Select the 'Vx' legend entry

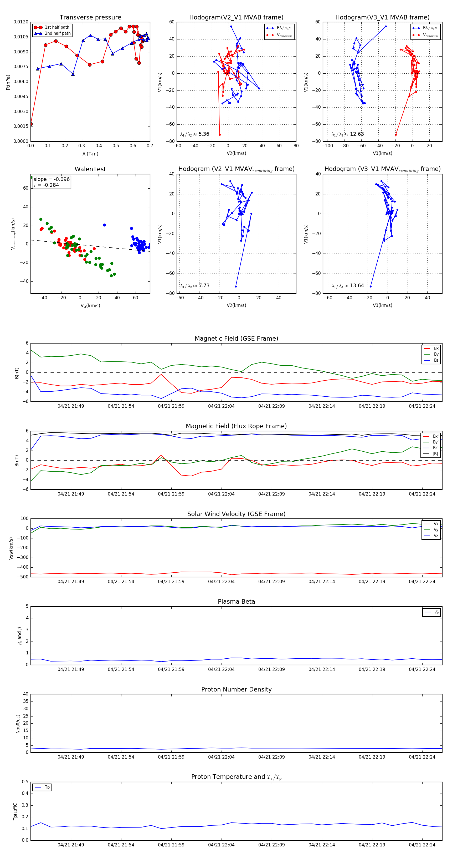tap(431, 524)
